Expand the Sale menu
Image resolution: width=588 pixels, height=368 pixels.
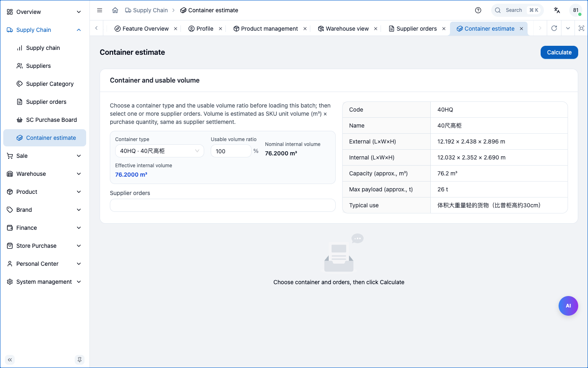click(45, 156)
